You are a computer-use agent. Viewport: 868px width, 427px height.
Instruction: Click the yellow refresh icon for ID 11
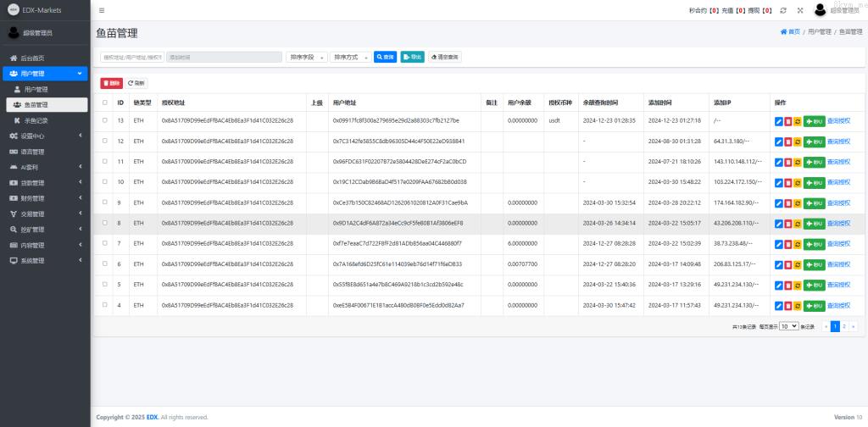[798, 162]
